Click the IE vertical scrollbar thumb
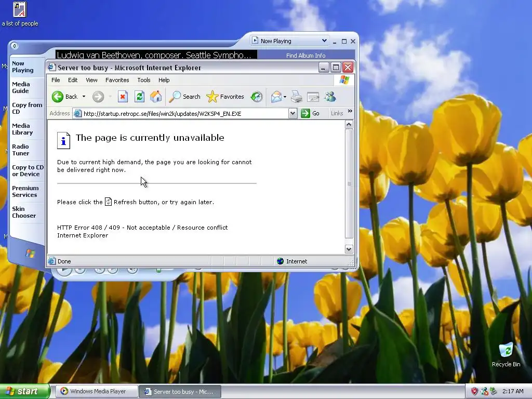Viewport: 532px width, 399px height. coord(349,183)
